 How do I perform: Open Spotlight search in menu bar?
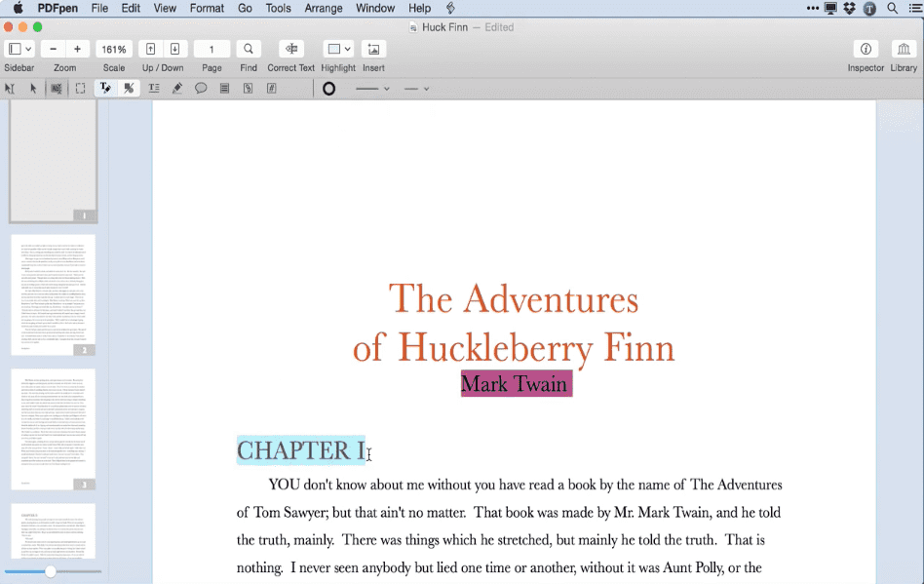(893, 8)
